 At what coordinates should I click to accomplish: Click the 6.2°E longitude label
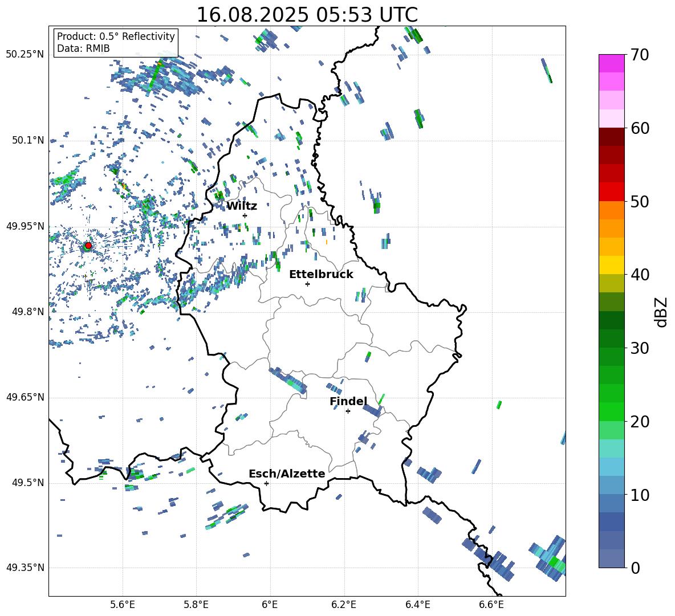click(344, 605)
